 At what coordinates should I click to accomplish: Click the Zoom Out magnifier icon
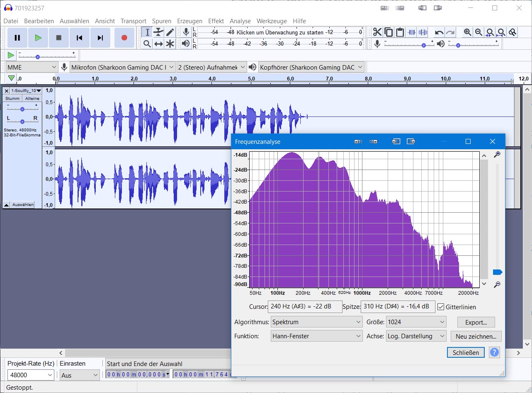[x=479, y=32]
